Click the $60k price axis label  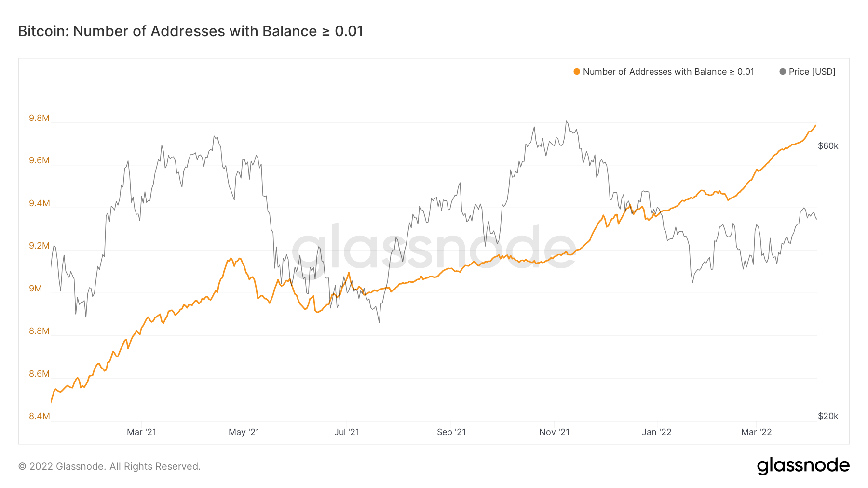tap(828, 146)
